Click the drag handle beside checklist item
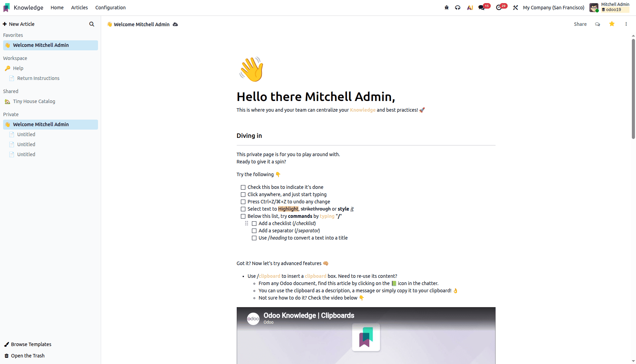Image resolution: width=636 pixels, height=364 pixels. 246,223
